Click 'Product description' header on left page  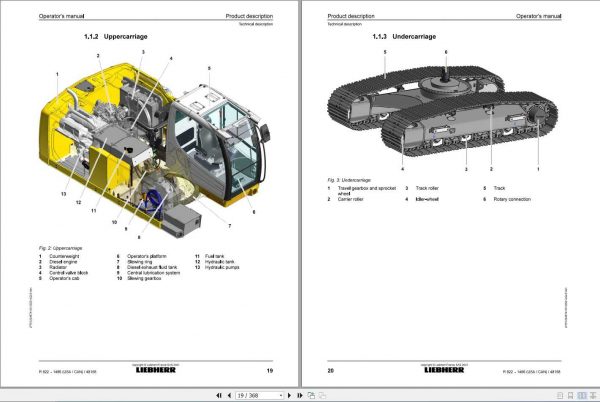[x=249, y=16]
